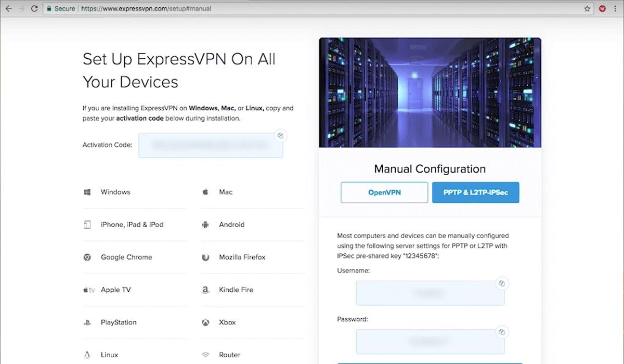Viewport: 624px width, 364px height.
Task: Open Mozilla Firefox setup link
Action: tap(242, 257)
